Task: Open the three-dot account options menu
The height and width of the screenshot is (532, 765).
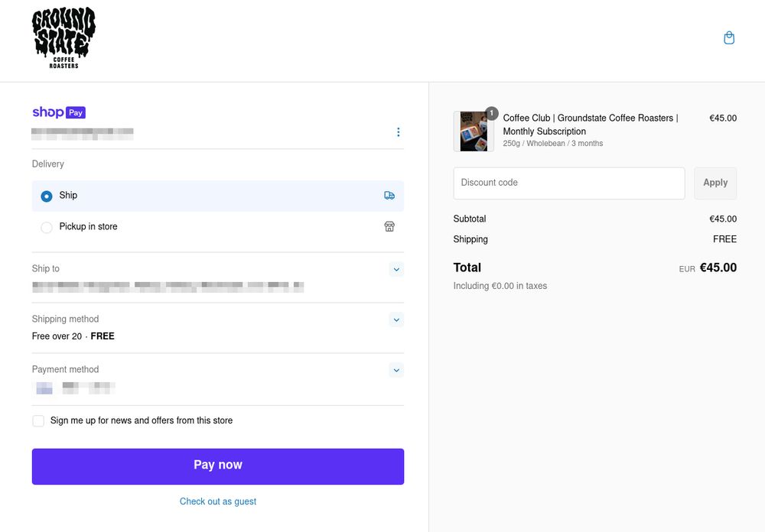Action: tap(399, 132)
